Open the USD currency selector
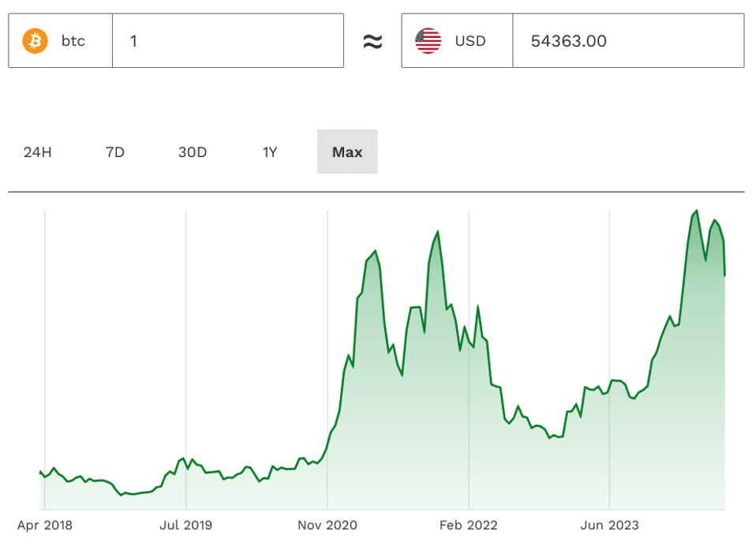 tap(457, 41)
